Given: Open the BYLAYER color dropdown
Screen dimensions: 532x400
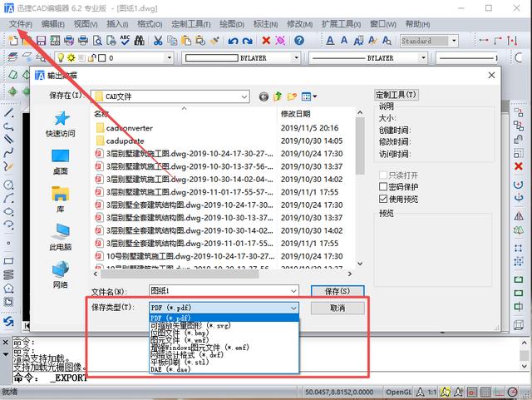Looking at the screenshot, I should [296, 57].
